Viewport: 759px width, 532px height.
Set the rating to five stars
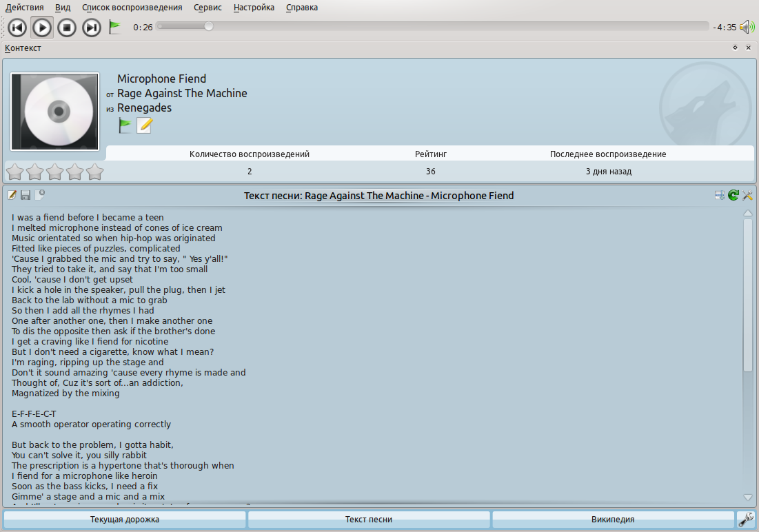pos(94,172)
